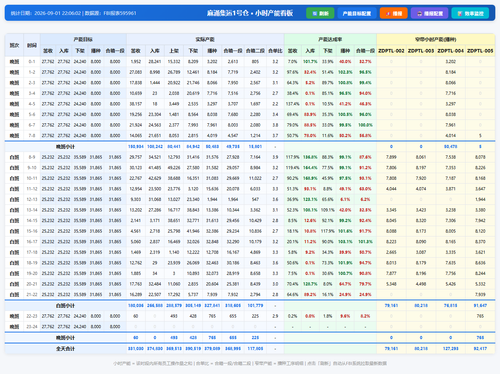Click the 班次 column header
500x374 pixels.
[14, 45]
